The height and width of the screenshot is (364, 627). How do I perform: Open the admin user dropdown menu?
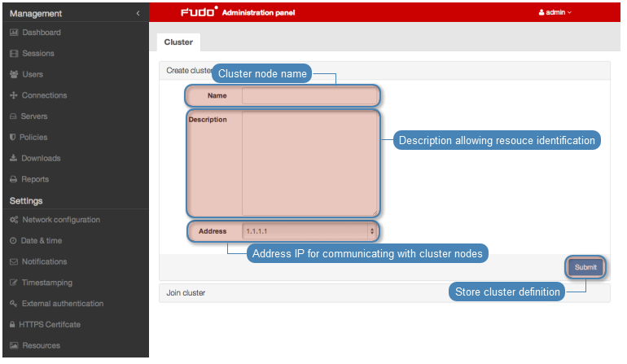(x=555, y=12)
